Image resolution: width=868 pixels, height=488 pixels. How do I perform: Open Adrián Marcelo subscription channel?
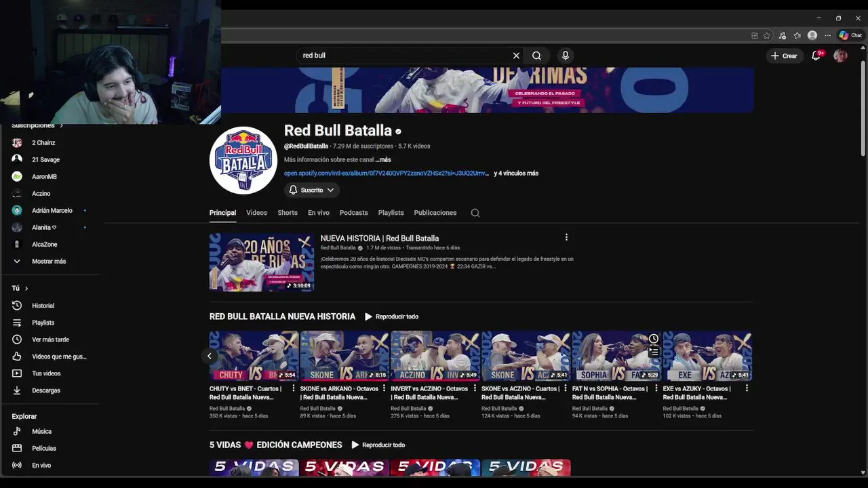click(49, 211)
